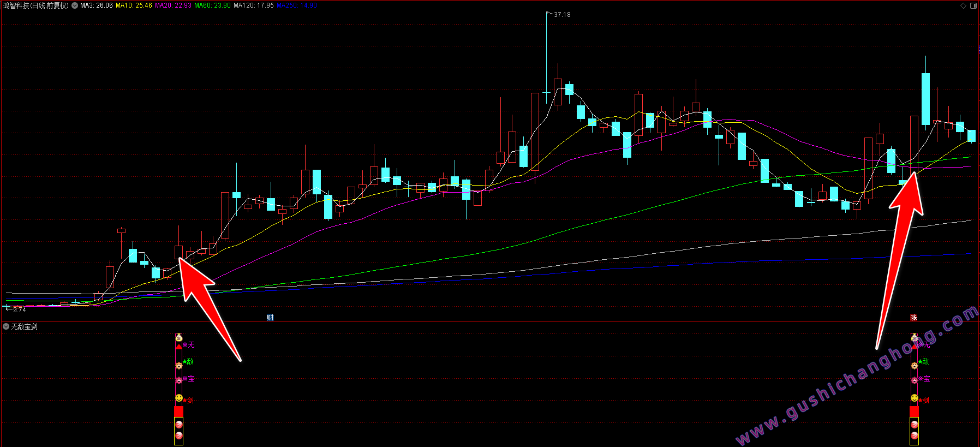The image size is (980, 447).
Task: Click the left signal's money bag icon
Action: click(x=178, y=338)
